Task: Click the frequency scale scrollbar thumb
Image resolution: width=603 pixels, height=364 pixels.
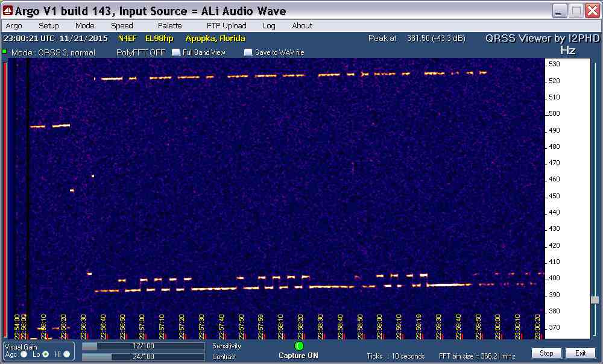Action: [x=595, y=300]
